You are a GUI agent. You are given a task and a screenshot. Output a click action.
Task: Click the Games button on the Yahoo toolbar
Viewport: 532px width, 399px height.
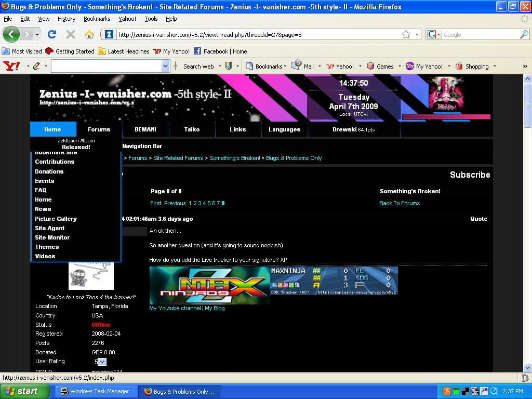pos(380,66)
